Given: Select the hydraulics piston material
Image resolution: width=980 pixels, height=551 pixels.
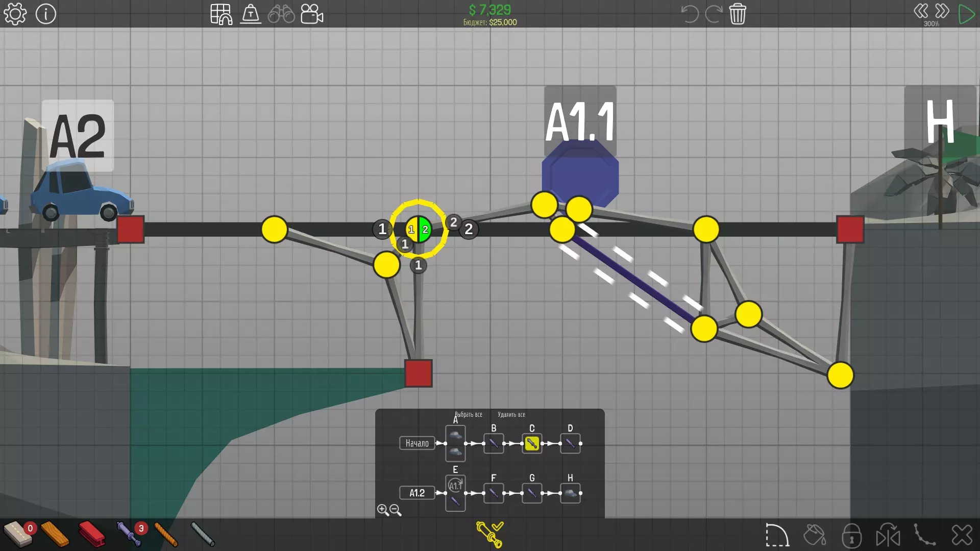Looking at the screenshot, I should (x=129, y=534).
